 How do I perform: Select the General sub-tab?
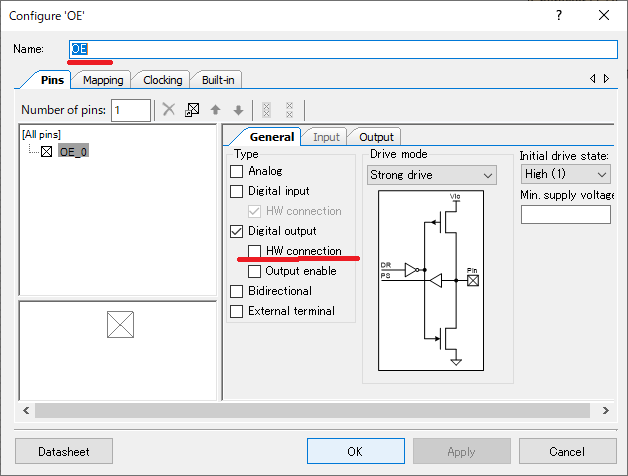point(272,137)
